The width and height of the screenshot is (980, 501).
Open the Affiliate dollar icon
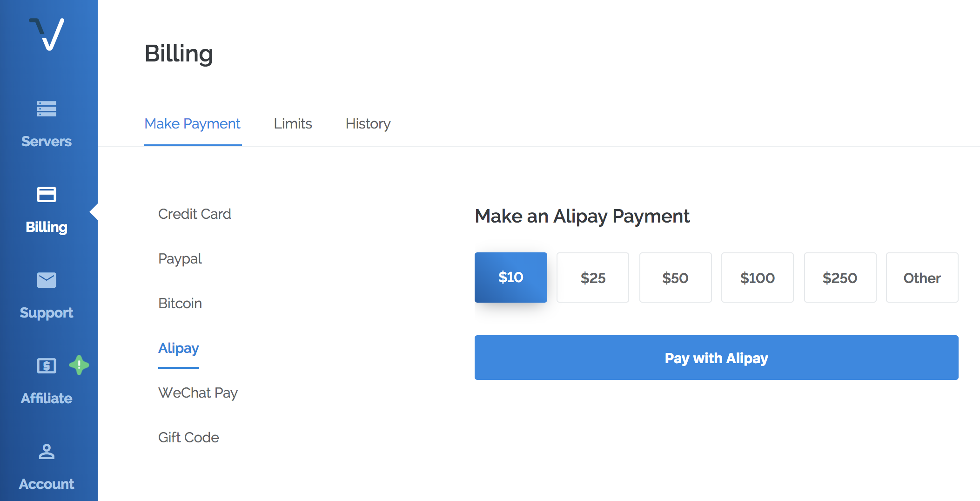coord(47,366)
